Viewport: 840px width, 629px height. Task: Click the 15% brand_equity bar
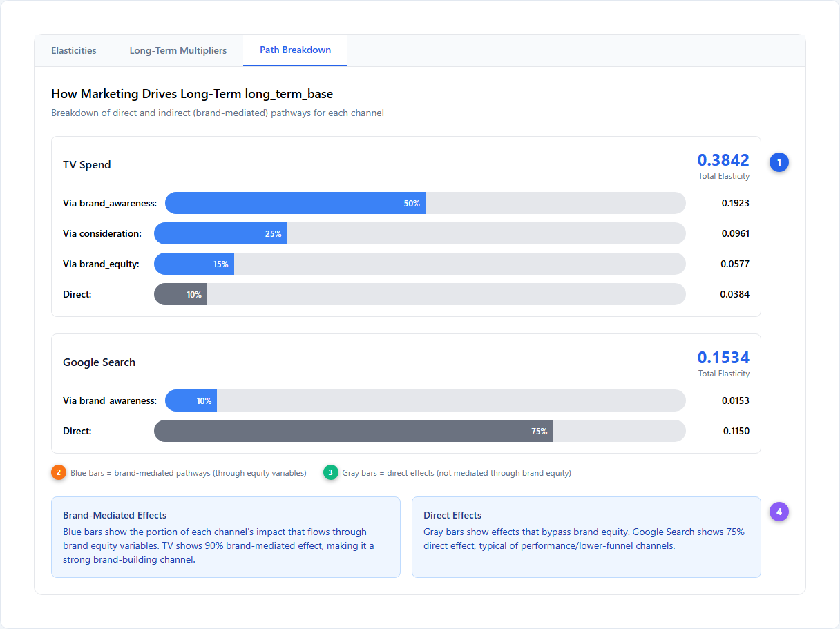coord(194,264)
